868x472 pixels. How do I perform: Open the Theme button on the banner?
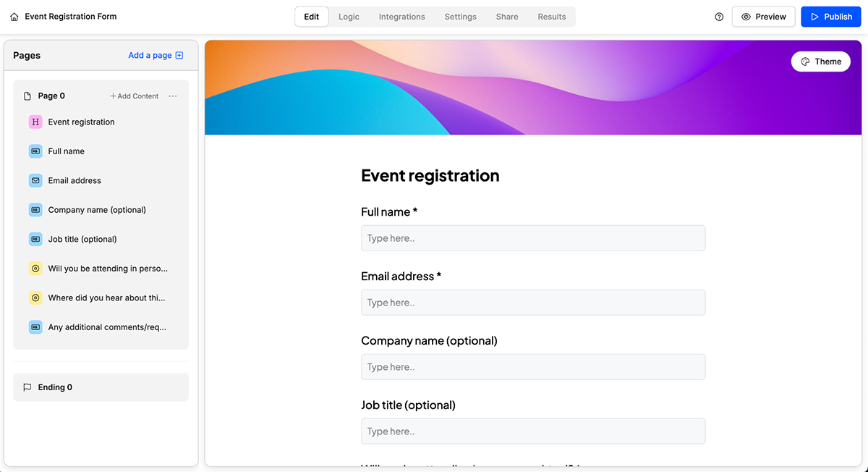[x=820, y=61]
